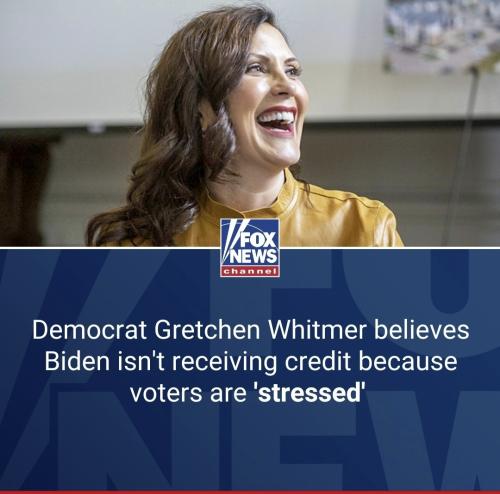Screen dimensions: 500x494
Task: Click the word "NEWS" inside the logo
Action: [255, 256]
